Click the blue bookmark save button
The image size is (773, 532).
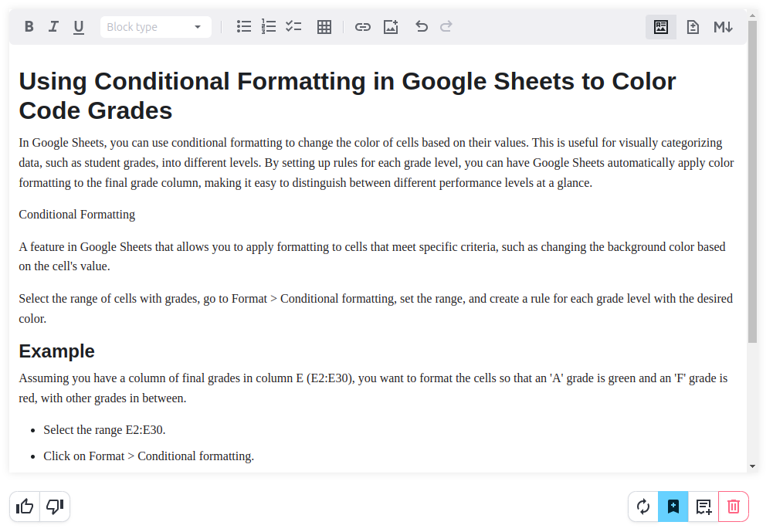pos(673,507)
